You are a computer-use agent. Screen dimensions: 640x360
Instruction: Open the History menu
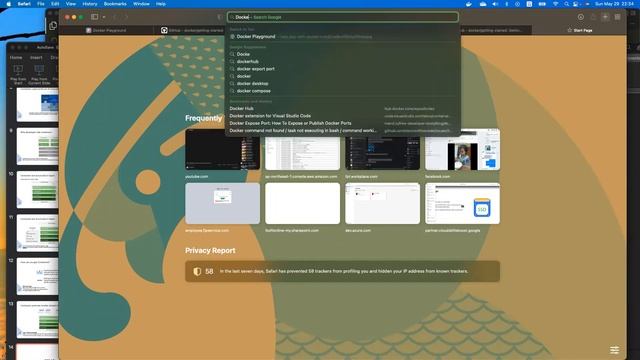tap(90, 4)
